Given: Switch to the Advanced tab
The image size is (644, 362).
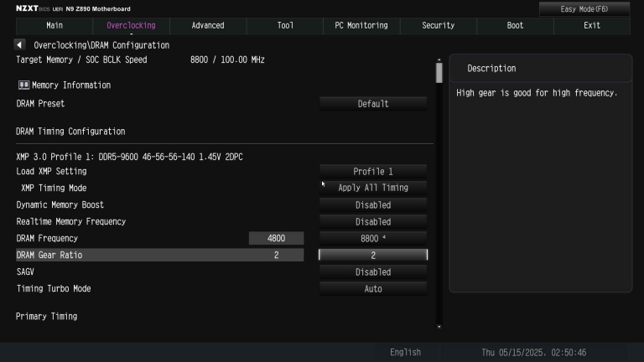Looking at the screenshot, I should pyautogui.click(x=208, y=25).
